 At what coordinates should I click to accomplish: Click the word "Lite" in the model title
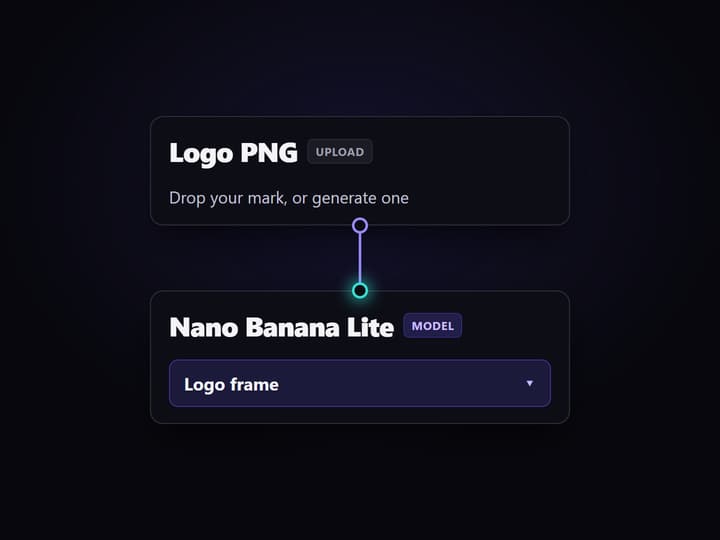(x=370, y=327)
